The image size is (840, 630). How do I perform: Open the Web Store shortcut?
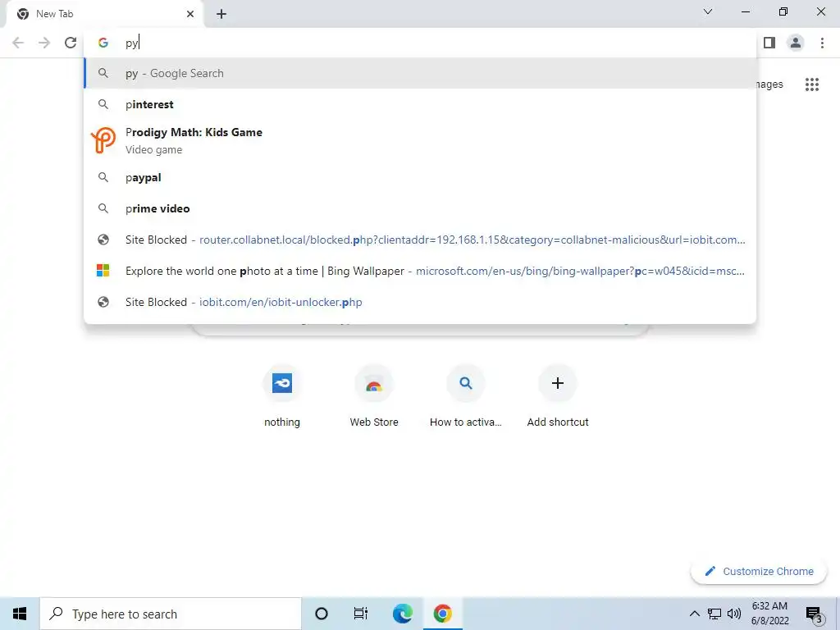(374, 396)
